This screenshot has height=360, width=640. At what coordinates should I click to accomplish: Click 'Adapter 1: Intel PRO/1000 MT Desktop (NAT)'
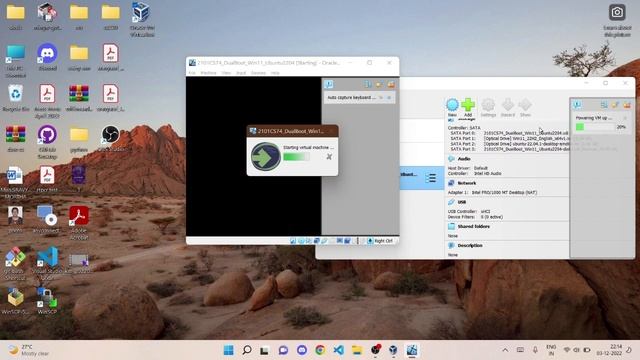click(492, 192)
